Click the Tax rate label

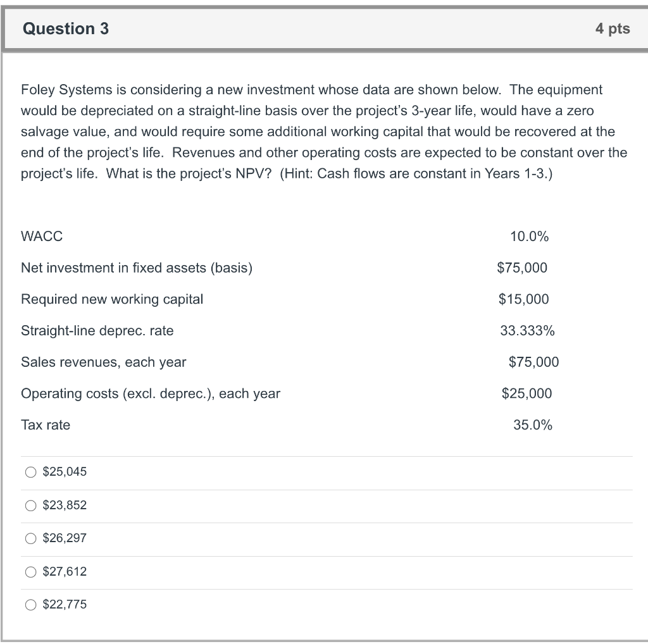[x=46, y=425]
